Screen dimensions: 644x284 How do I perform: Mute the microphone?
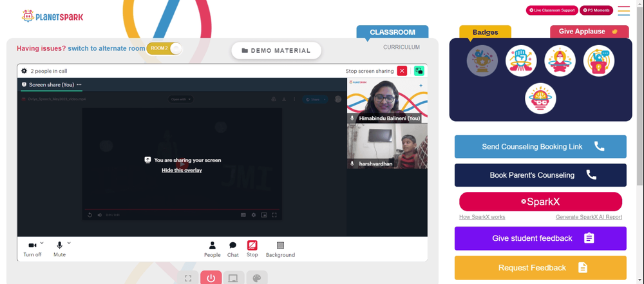pyautogui.click(x=59, y=249)
